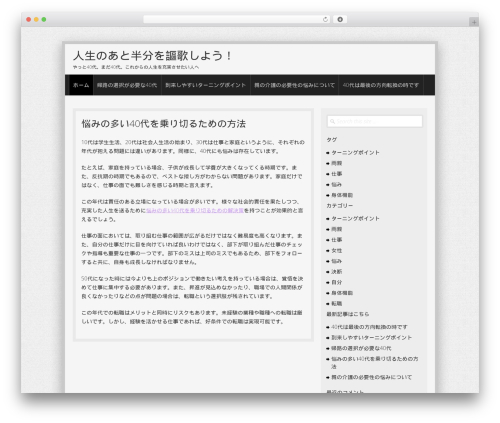Select 決断 category

(337, 272)
